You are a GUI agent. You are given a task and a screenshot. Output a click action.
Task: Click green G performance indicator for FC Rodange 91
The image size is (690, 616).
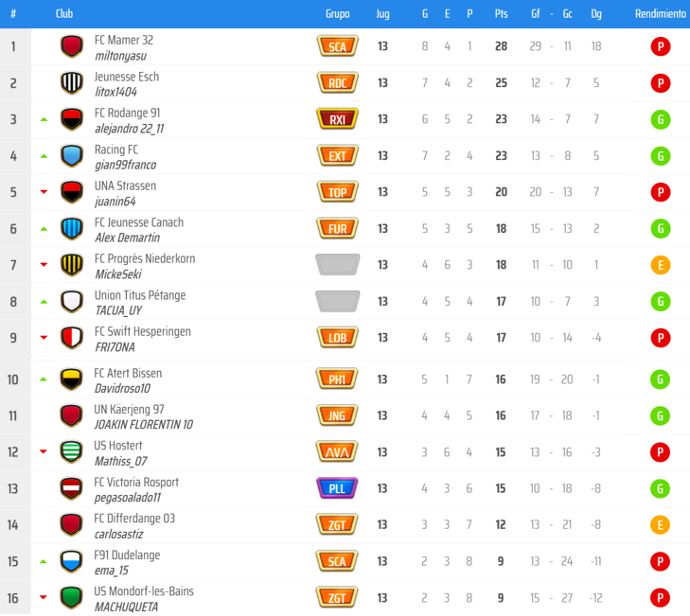(x=661, y=119)
